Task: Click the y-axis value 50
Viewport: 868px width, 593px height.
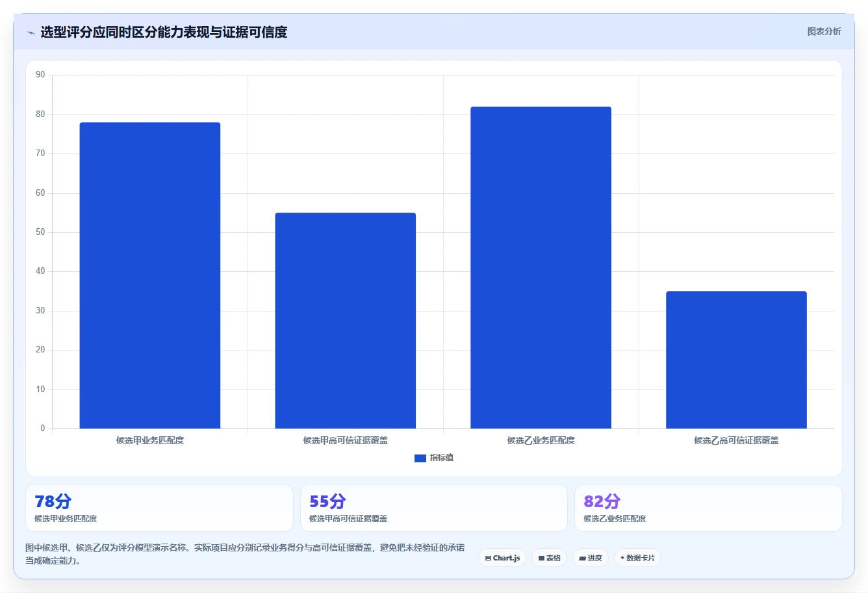Action: (x=40, y=232)
